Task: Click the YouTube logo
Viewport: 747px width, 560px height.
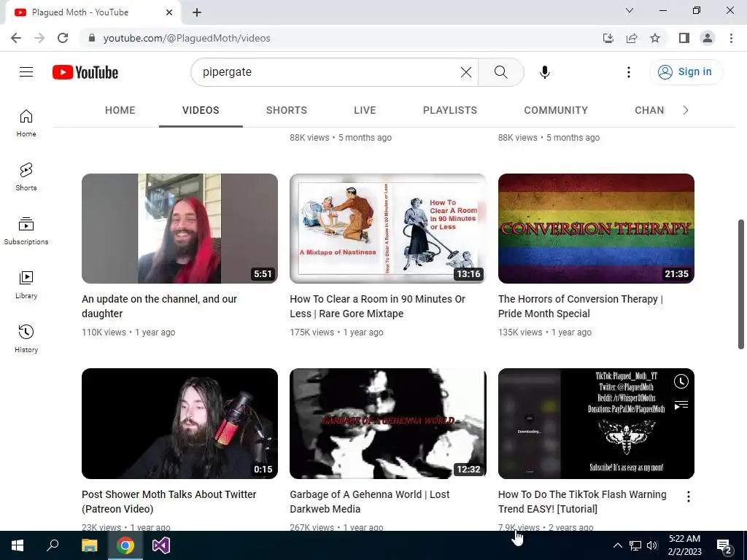Action: point(85,72)
